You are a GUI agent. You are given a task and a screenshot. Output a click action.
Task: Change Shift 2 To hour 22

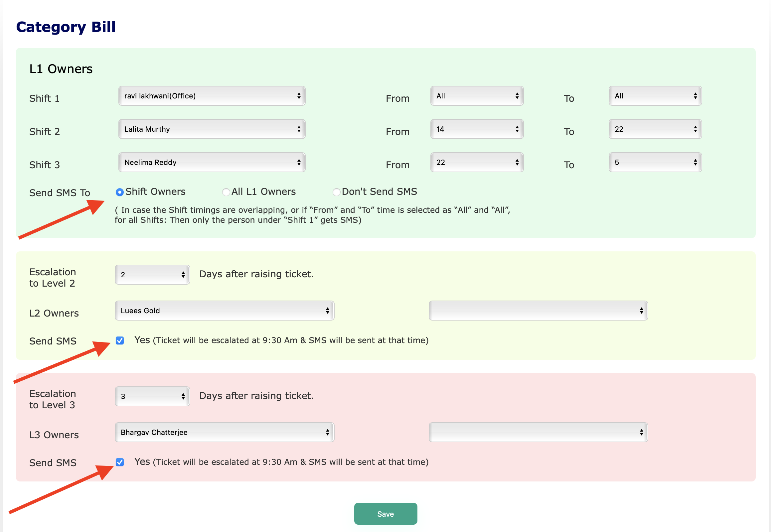(655, 129)
